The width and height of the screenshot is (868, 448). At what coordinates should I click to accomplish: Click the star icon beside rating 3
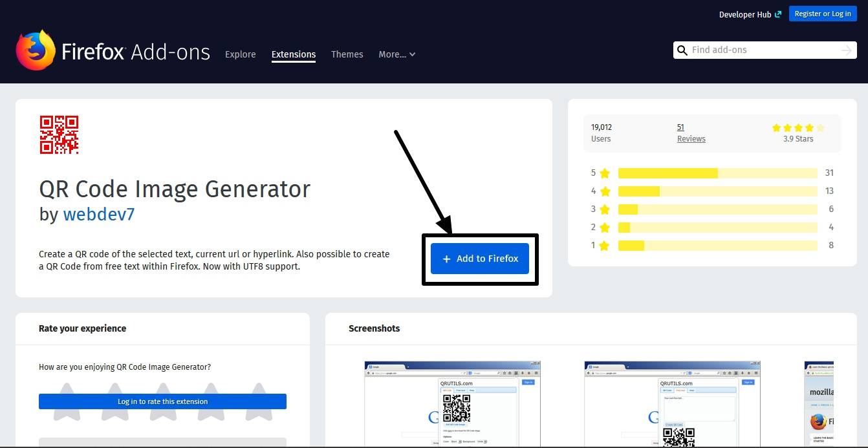coord(605,209)
